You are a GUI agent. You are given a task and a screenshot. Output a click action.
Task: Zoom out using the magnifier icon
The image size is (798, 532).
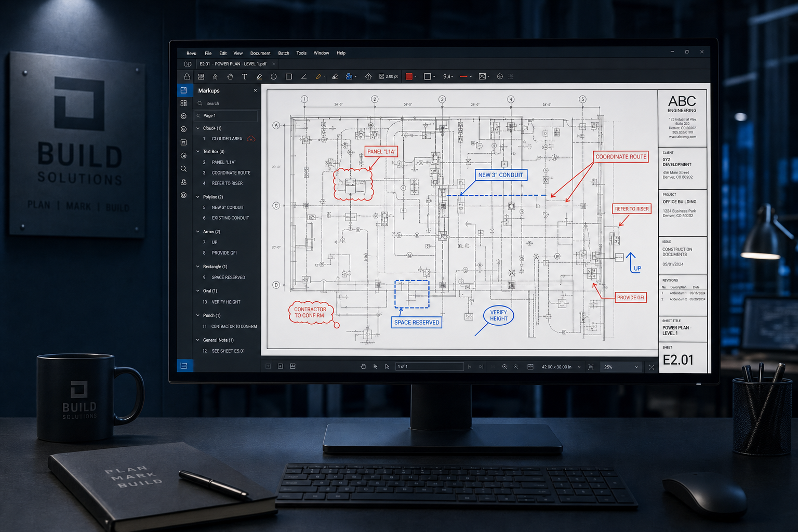(x=516, y=367)
